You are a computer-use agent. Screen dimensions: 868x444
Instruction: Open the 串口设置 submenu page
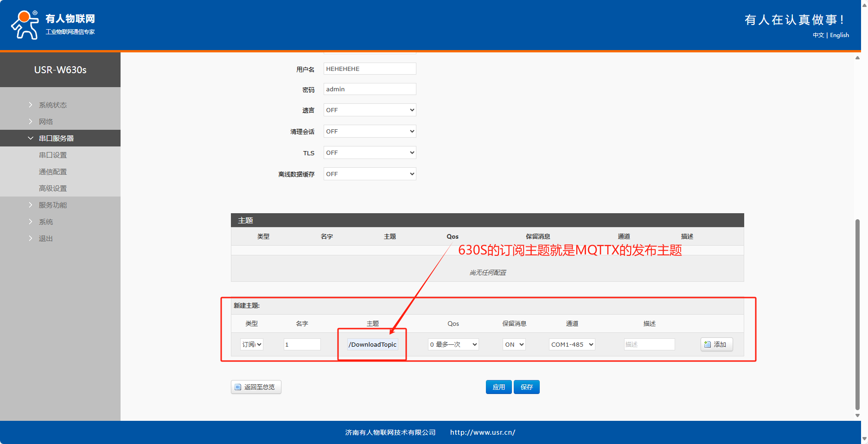[53, 155]
